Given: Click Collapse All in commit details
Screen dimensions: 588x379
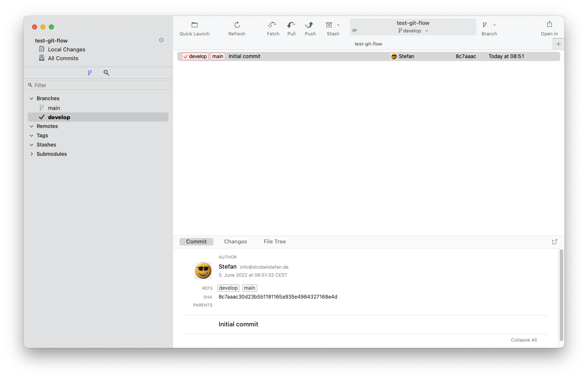Looking at the screenshot, I should pyautogui.click(x=524, y=340).
